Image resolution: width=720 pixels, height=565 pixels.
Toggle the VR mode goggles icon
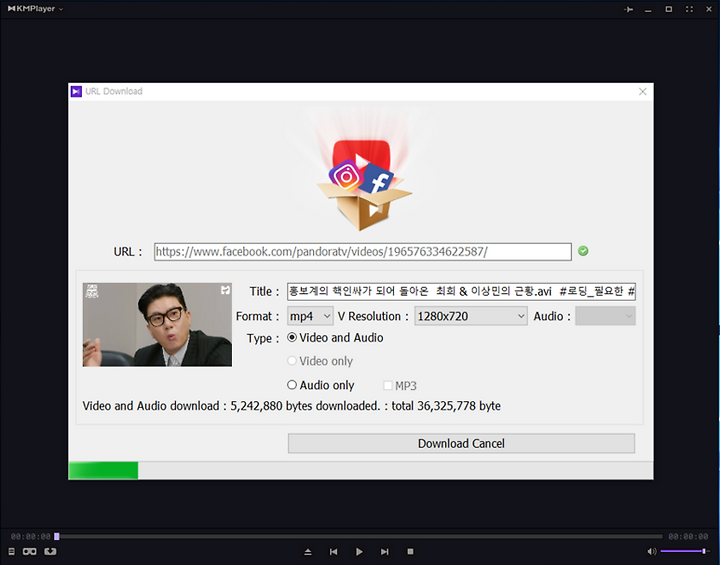(x=29, y=551)
